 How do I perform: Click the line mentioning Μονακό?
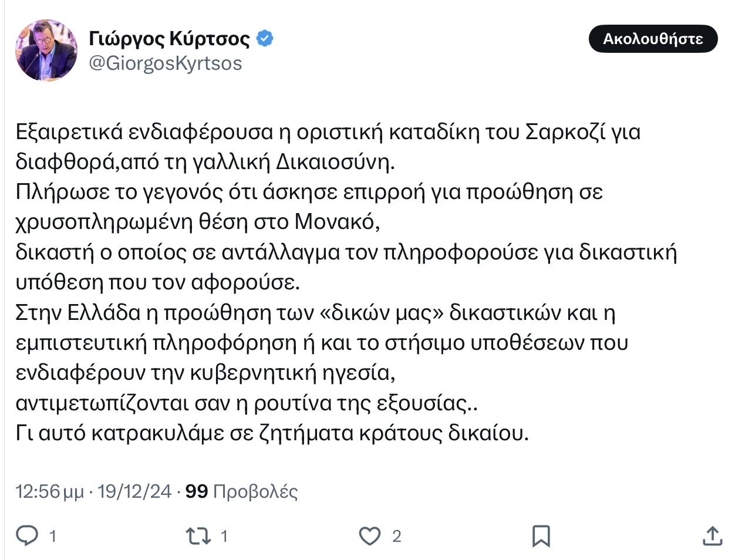pos(198,222)
